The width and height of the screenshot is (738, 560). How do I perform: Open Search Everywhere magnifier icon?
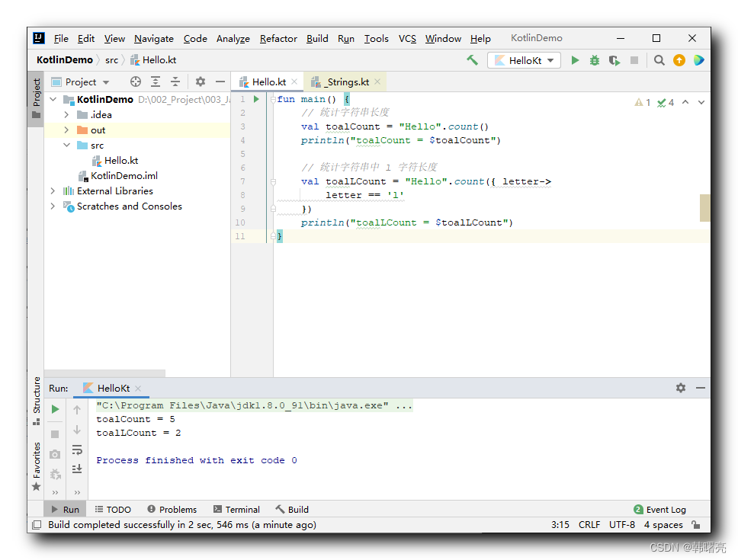[659, 60]
